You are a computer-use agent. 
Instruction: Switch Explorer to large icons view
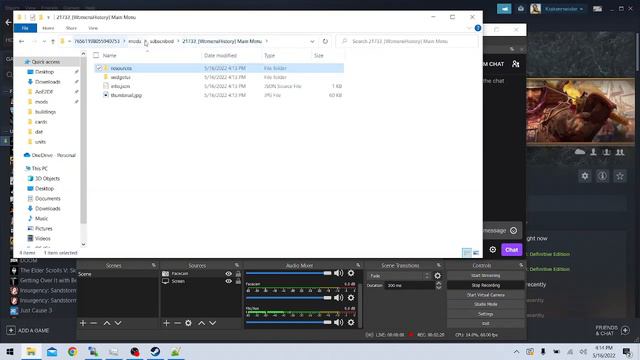[x=476, y=253]
